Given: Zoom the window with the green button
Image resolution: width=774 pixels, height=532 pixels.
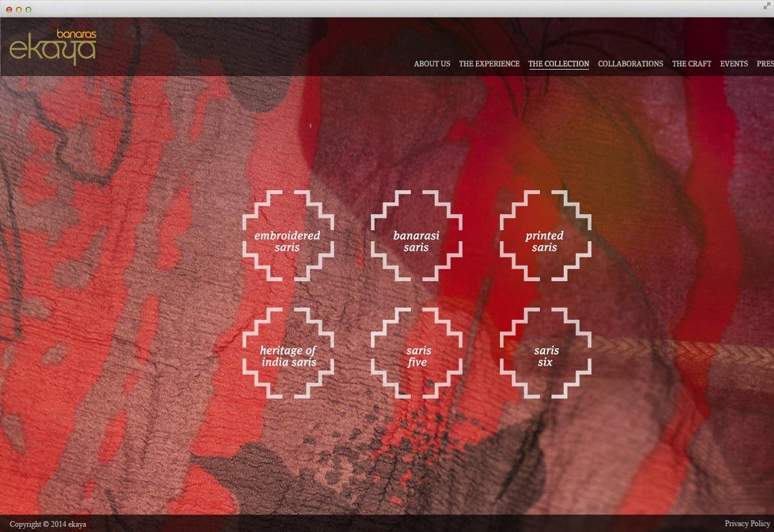Looking at the screenshot, I should click(x=28, y=10).
